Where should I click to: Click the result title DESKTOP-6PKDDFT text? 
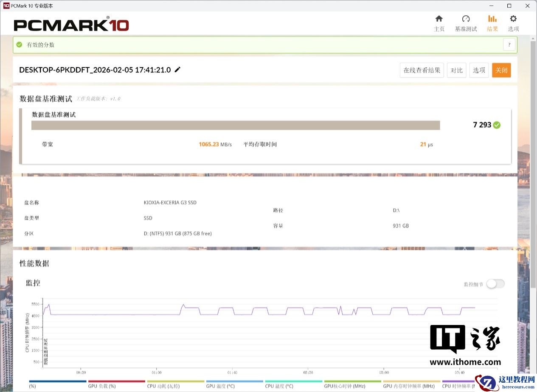[95, 70]
